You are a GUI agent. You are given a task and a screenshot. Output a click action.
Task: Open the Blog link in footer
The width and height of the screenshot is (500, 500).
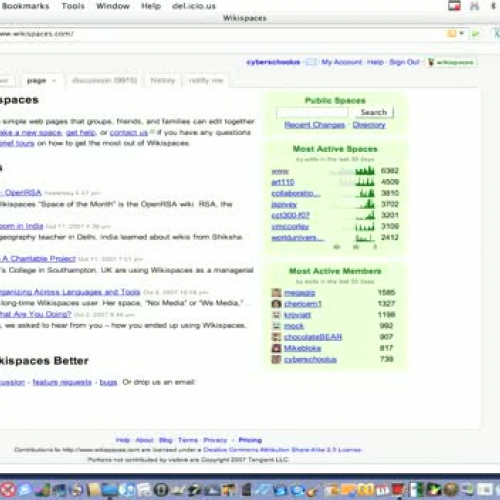[165, 440]
